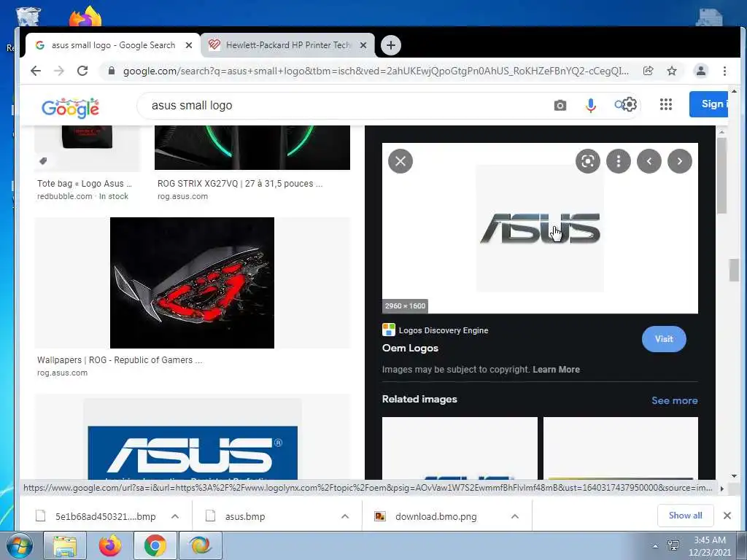
Task: Close the Hewlett-Packard HP Printer tab
Action: pyautogui.click(x=363, y=45)
